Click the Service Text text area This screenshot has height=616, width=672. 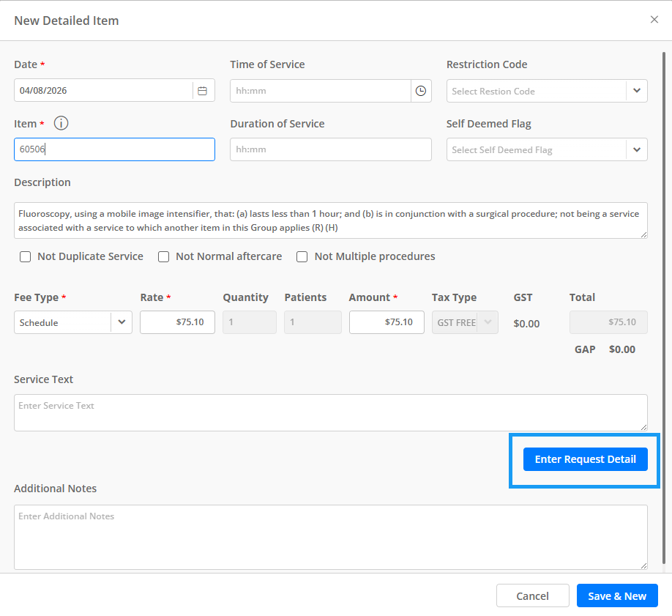coord(331,412)
